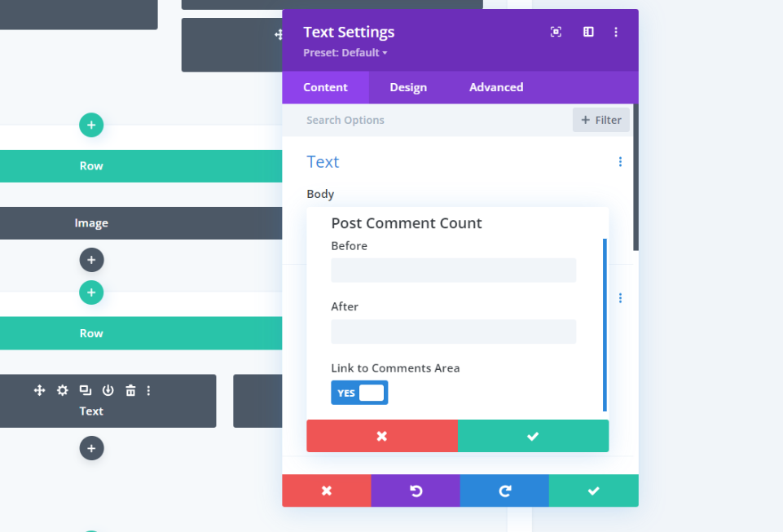Viewport: 783px width, 532px height.
Task: Delete the Text module with trash icon
Action: point(130,390)
